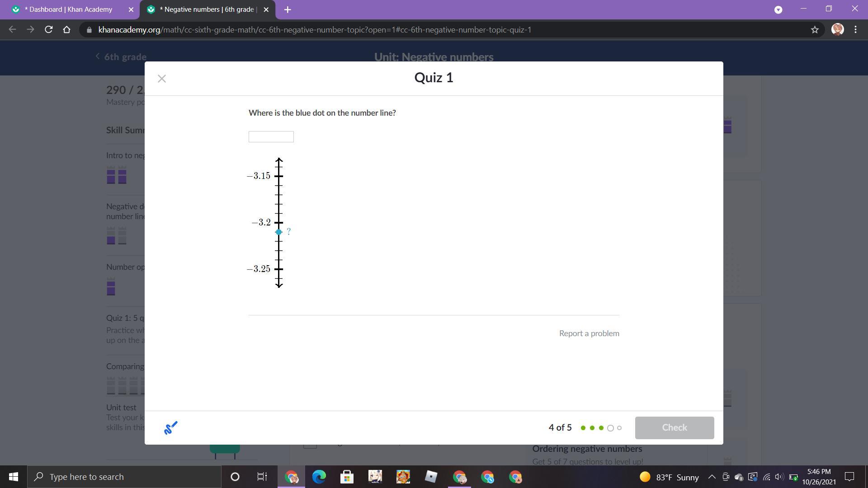Show hidden system tray icons
The height and width of the screenshot is (488, 868).
[x=711, y=477]
